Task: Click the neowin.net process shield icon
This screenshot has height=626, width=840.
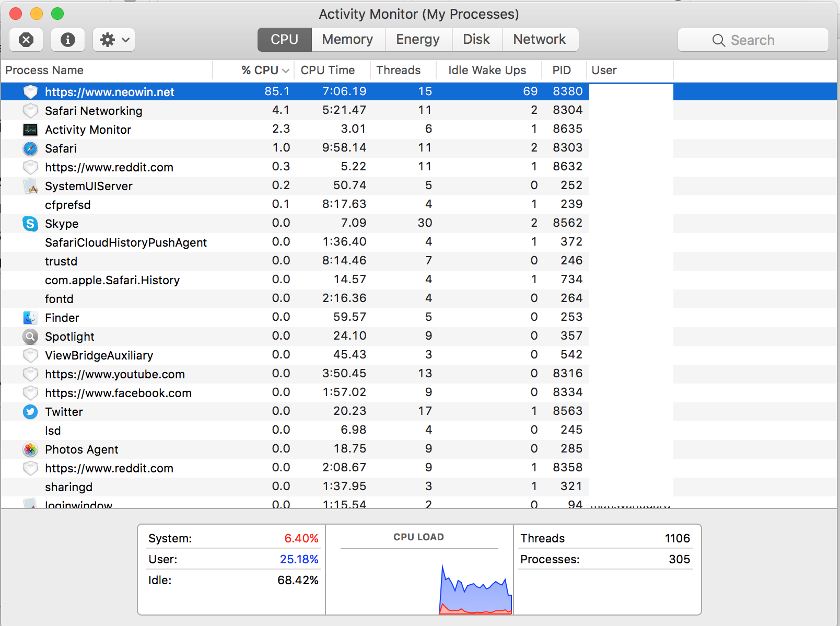Action: 31,92
